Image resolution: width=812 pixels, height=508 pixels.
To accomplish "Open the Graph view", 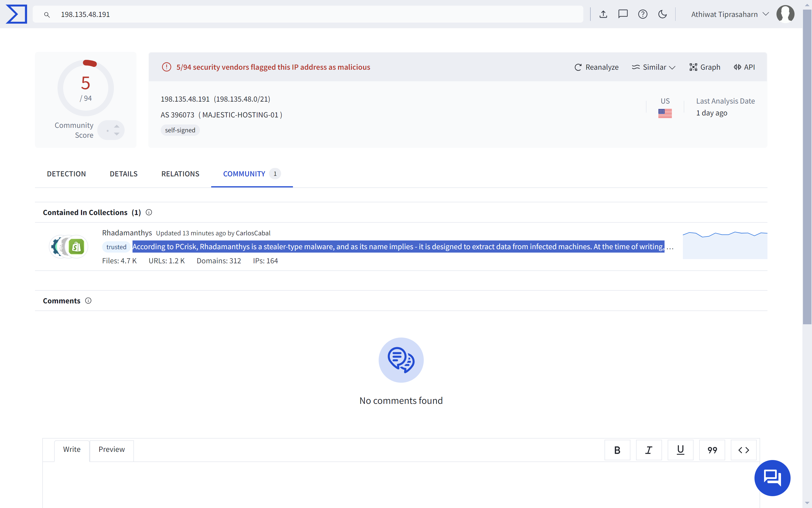I will click(705, 67).
